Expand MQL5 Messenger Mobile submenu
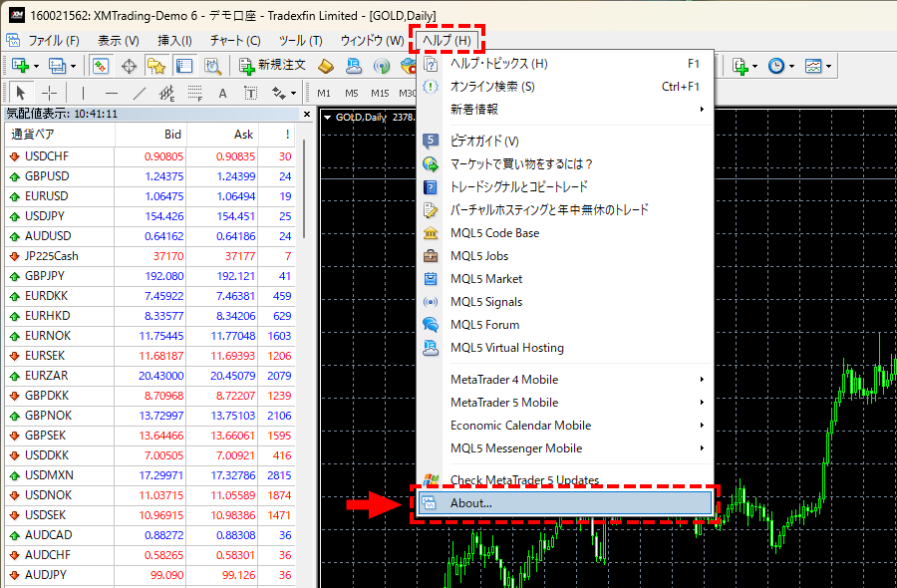 (x=565, y=447)
